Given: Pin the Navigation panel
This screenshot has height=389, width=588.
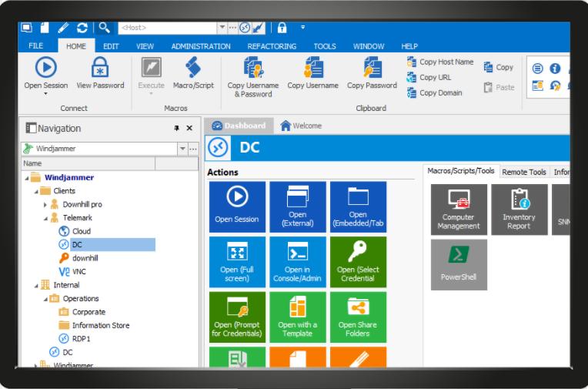Looking at the screenshot, I should pos(177,129).
